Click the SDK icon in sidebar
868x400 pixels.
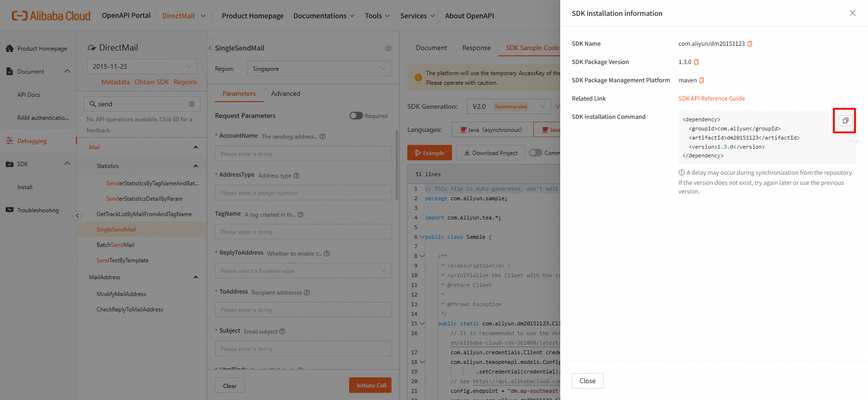click(x=10, y=164)
